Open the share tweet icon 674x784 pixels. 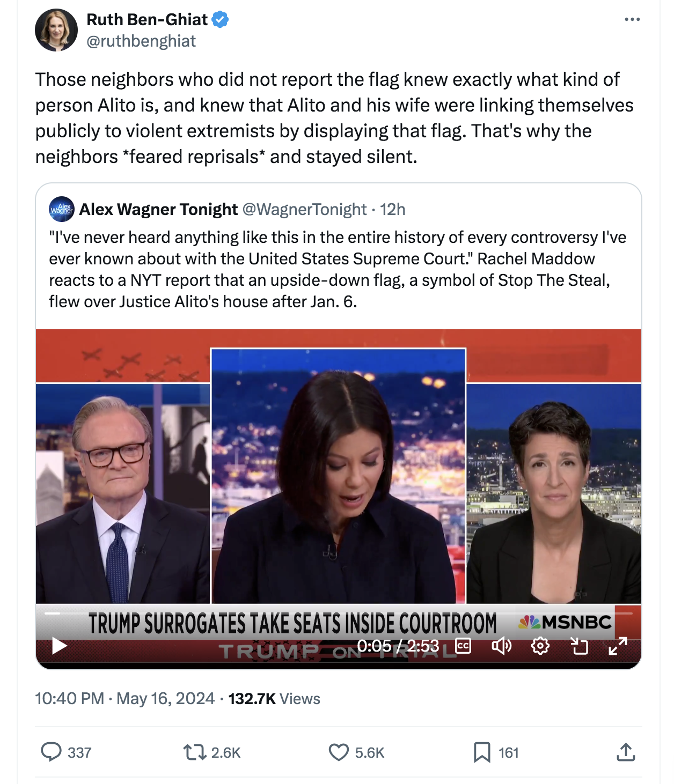pyautogui.click(x=626, y=752)
